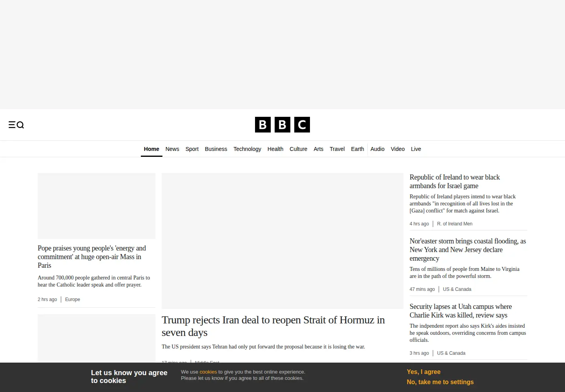
Task: Click 'Let us know you agree' heading
Action: (129, 377)
